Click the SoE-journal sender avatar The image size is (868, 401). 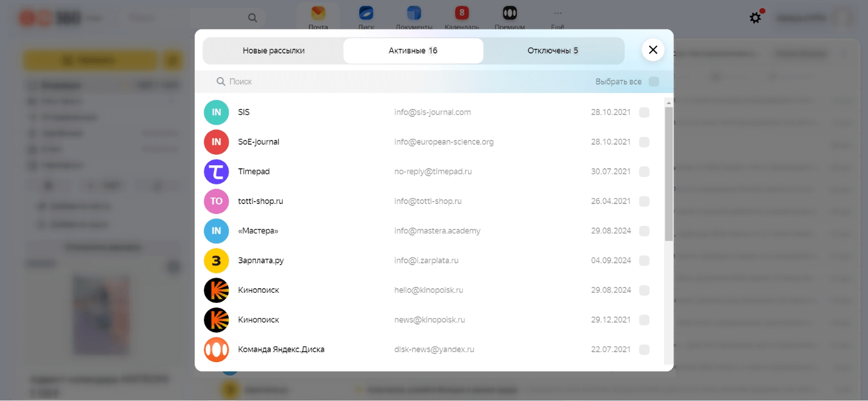pyautogui.click(x=216, y=142)
